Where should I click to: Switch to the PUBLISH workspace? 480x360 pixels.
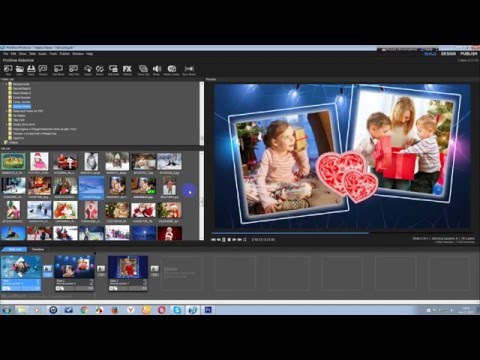(468, 54)
